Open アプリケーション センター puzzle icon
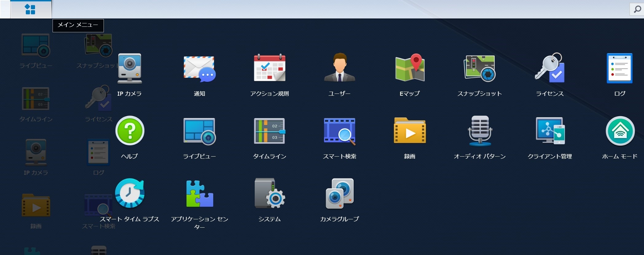This screenshot has width=644, height=255. click(199, 194)
